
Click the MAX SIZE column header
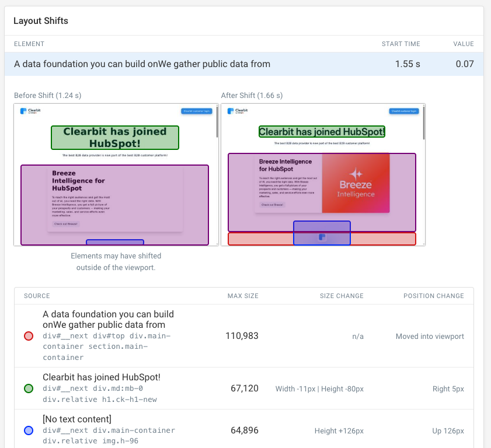(242, 296)
